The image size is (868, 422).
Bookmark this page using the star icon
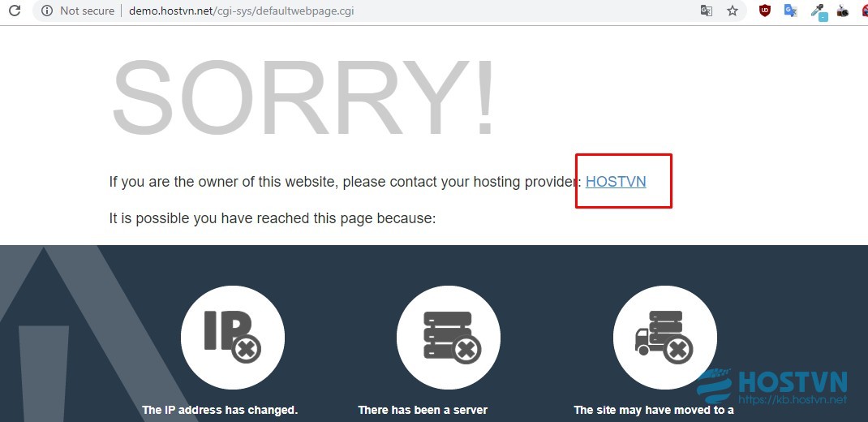tap(733, 11)
